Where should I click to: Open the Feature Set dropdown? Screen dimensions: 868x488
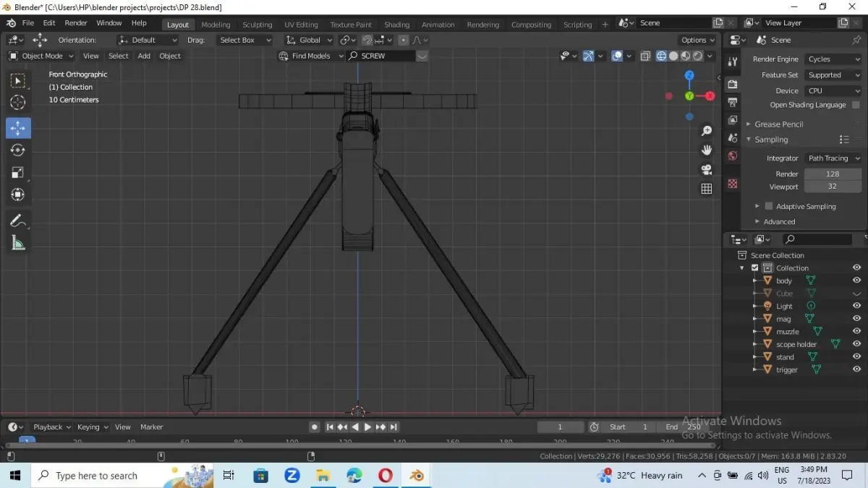(833, 75)
